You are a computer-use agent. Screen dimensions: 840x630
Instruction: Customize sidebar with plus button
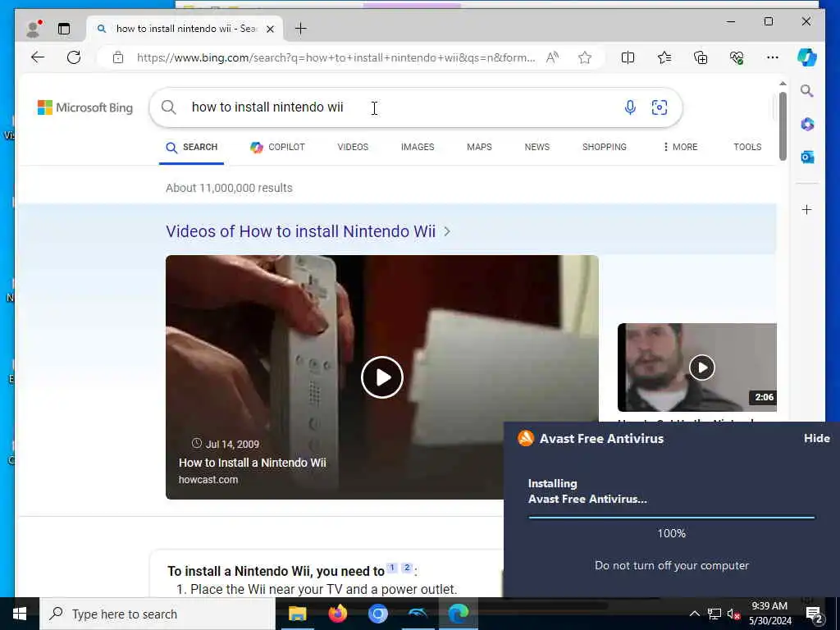pyautogui.click(x=807, y=209)
